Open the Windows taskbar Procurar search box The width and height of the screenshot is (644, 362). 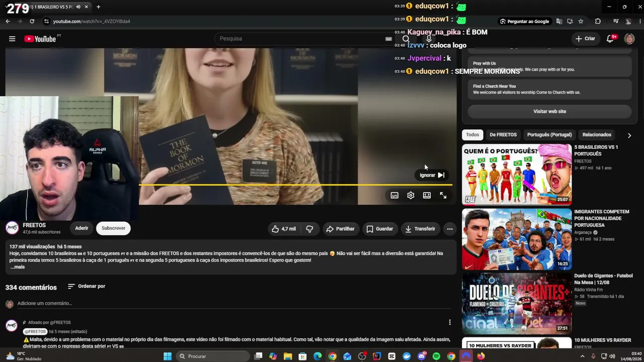point(213,356)
